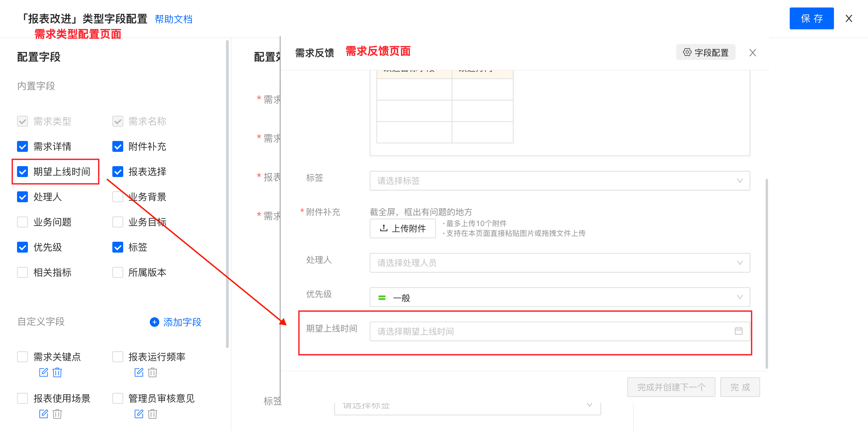This screenshot has width=868, height=431.
Task: Open the 请选择处理人员 dropdown
Action: (559, 262)
